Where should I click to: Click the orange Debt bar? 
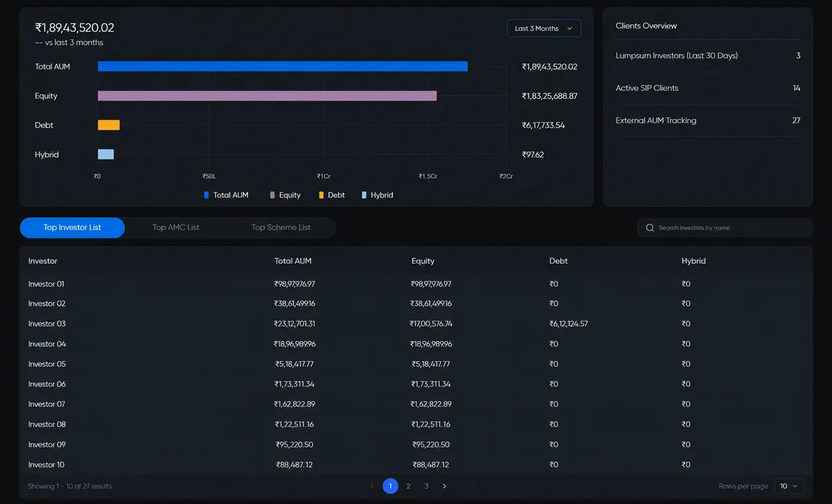(x=109, y=125)
